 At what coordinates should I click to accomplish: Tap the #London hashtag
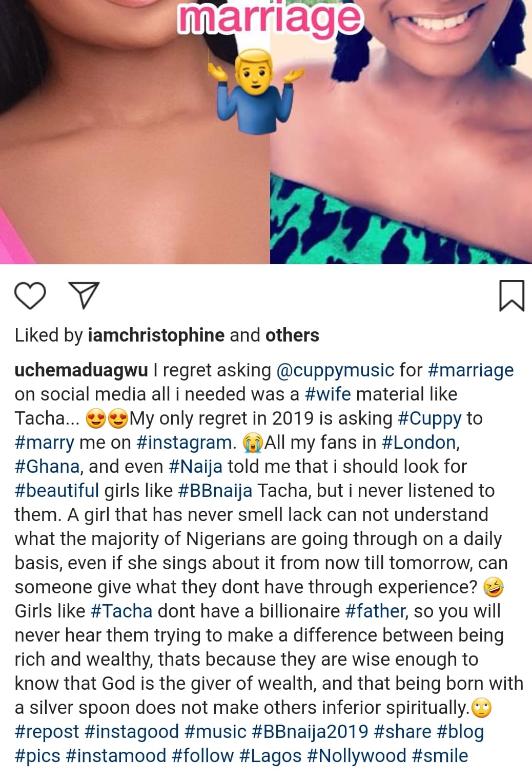419,443
